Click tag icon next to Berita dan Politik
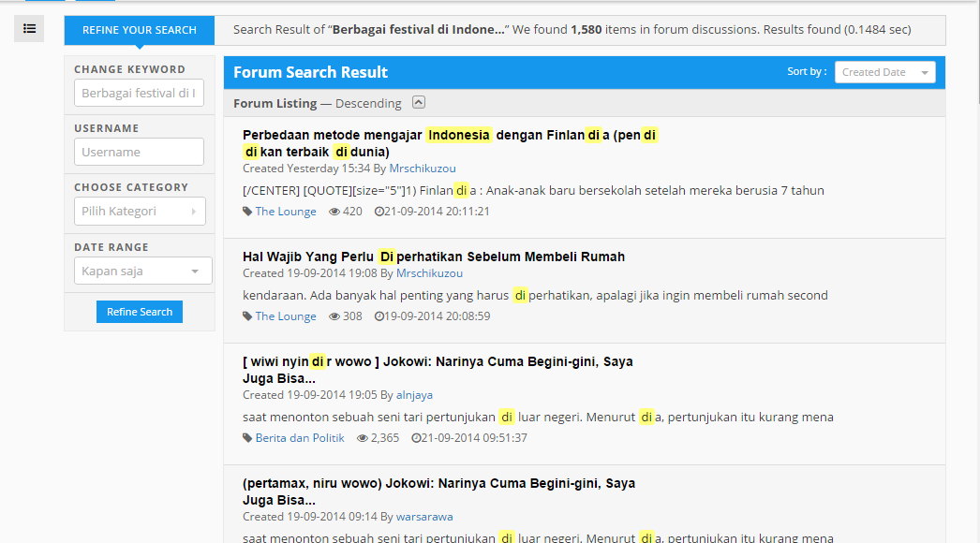Screen dimensions: 980x543 coord(247,438)
